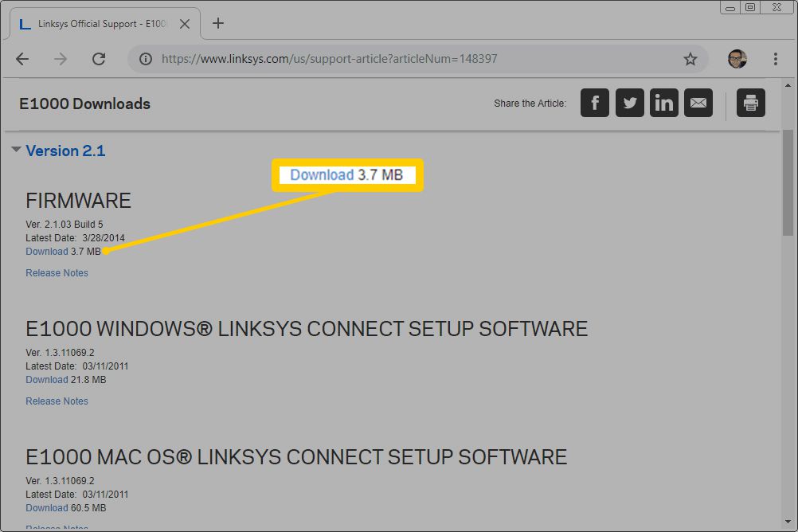This screenshot has height=532, width=798.
Task: Minimize the browser window
Action: pyautogui.click(x=730, y=8)
